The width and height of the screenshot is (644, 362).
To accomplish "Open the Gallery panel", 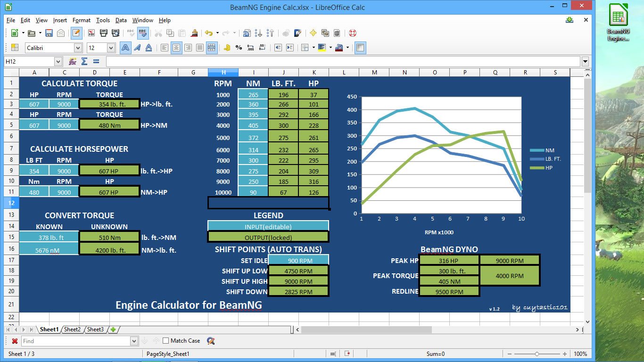I will pos(325,33).
